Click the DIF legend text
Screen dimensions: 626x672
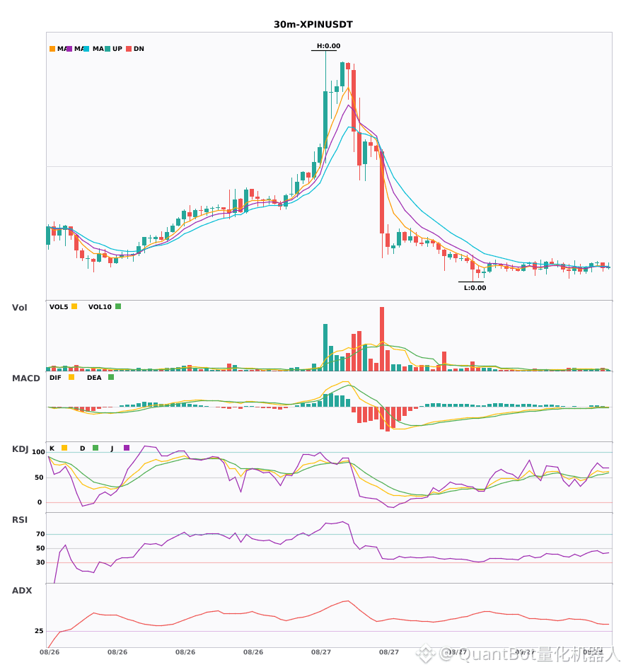pyautogui.click(x=55, y=378)
